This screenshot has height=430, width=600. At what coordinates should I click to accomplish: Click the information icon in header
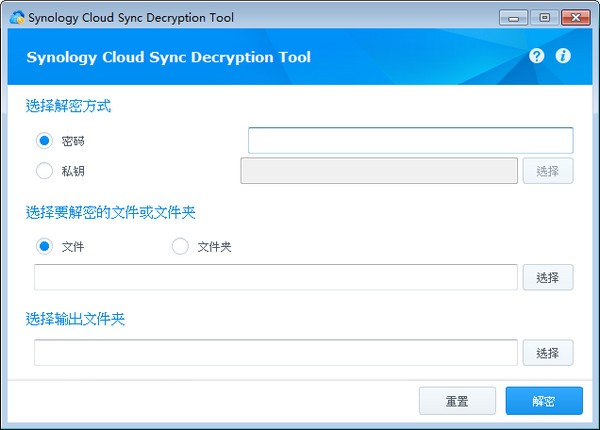click(x=563, y=56)
